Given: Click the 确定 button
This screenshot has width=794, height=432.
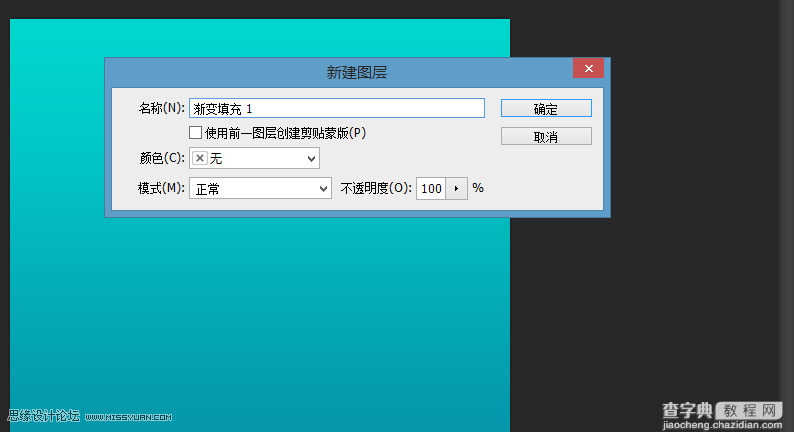Looking at the screenshot, I should [x=546, y=108].
